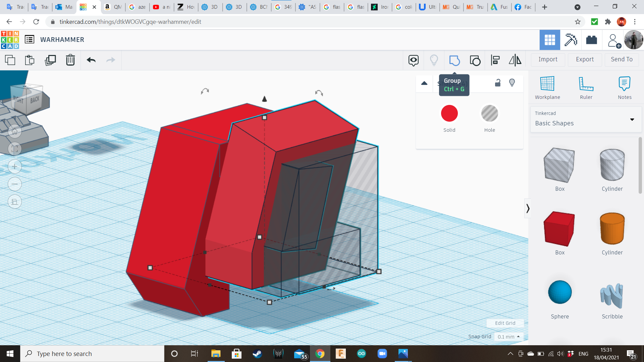Select the Align tool icon
Image resolution: width=644 pixels, height=362 pixels.
(495, 60)
